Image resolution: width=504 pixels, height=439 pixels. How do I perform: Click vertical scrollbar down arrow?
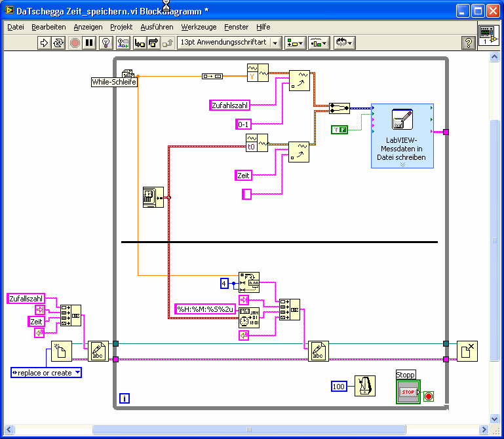point(494,419)
